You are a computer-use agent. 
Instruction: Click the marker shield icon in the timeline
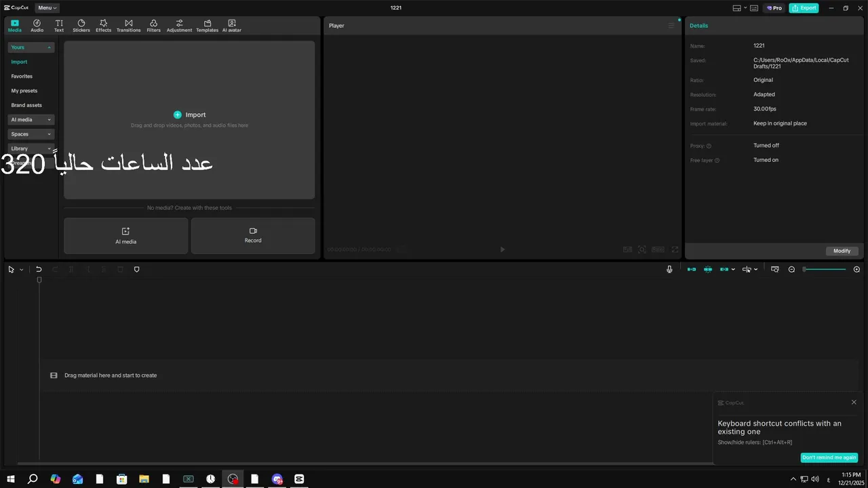136,270
